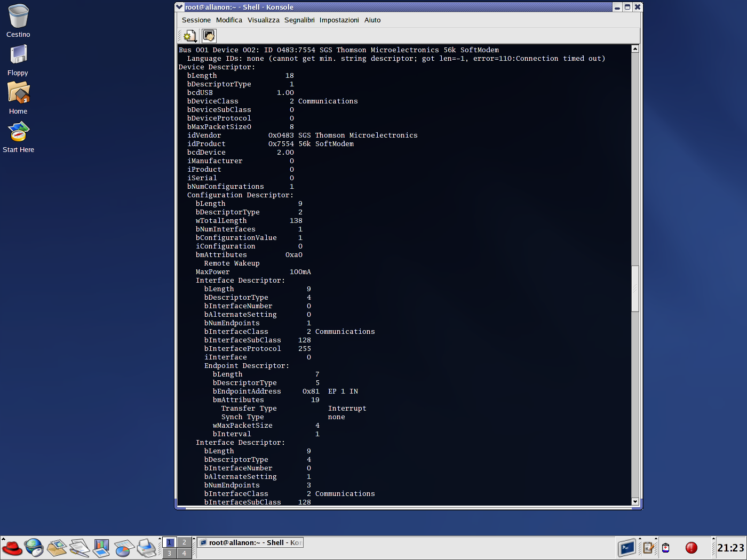Click the 'Transfer Type Interrupt' line
This screenshot has height=560, width=747.
294,409
